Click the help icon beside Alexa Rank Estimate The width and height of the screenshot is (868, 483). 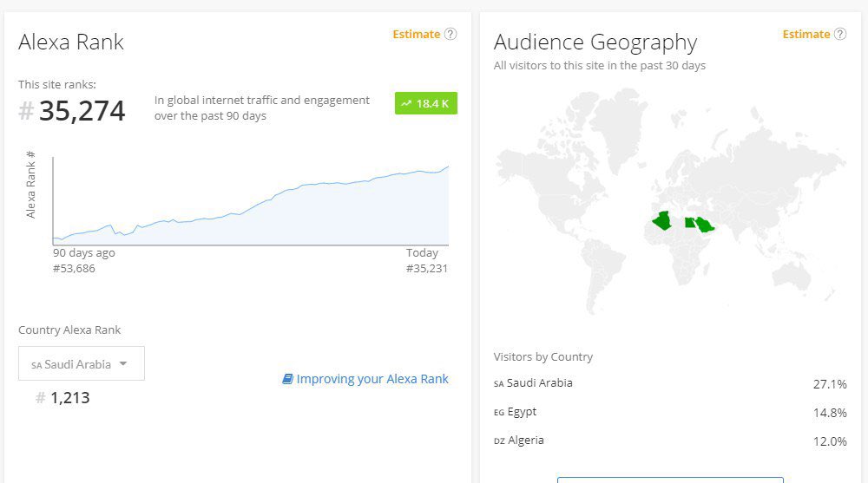(x=450, y=35)
